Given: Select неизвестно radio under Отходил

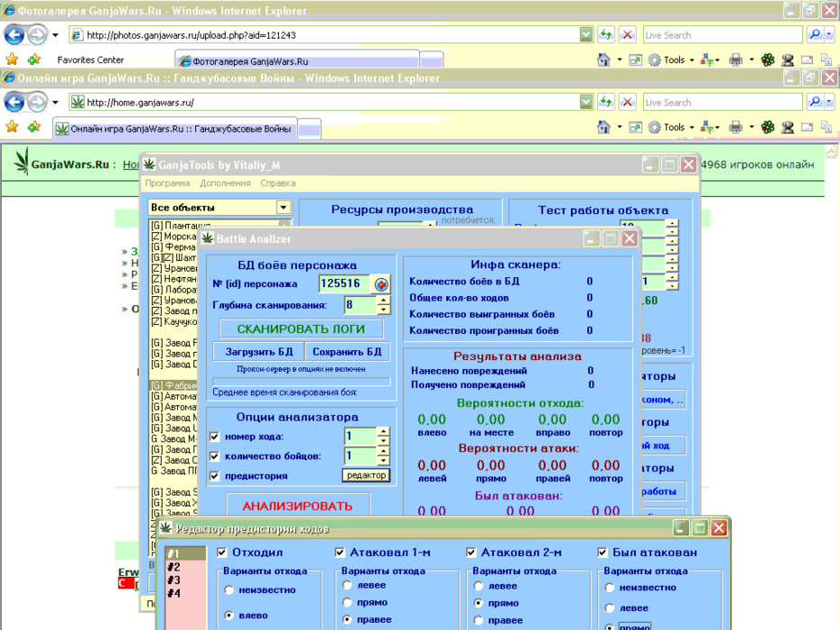Looking at the screenshot, I should click(x=229, y=590).
